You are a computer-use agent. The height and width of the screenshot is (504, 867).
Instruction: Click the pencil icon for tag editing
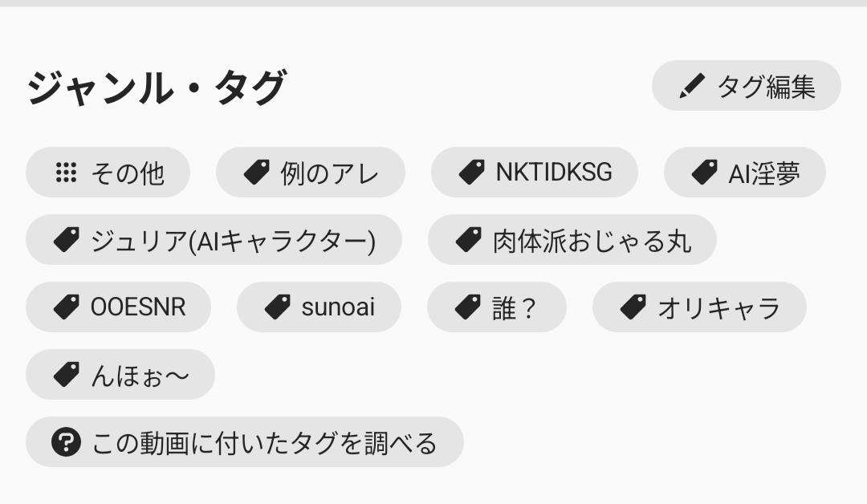point(692,86)
